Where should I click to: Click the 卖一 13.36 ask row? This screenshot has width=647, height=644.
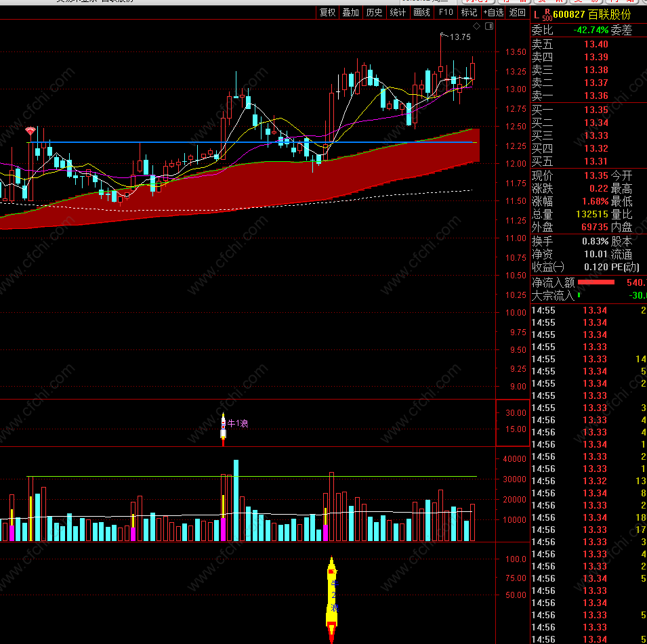[x=589, y=95]
